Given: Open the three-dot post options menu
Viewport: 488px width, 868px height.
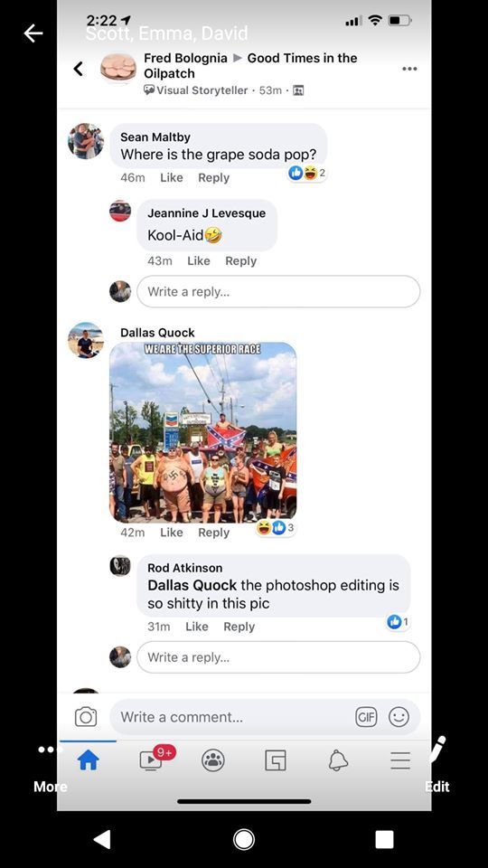Looking at the screenshot, I should point(409,69).
